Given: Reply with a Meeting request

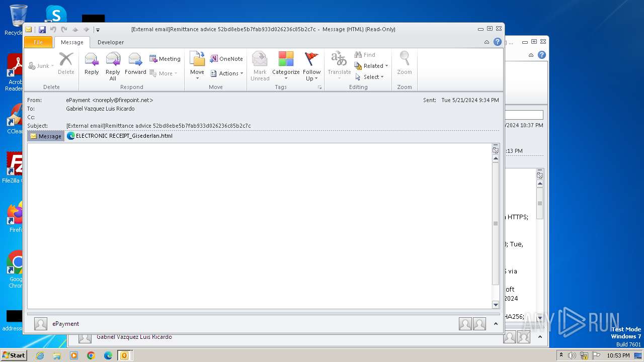Looking at the screenshot, I should click(x=165, y=59).
